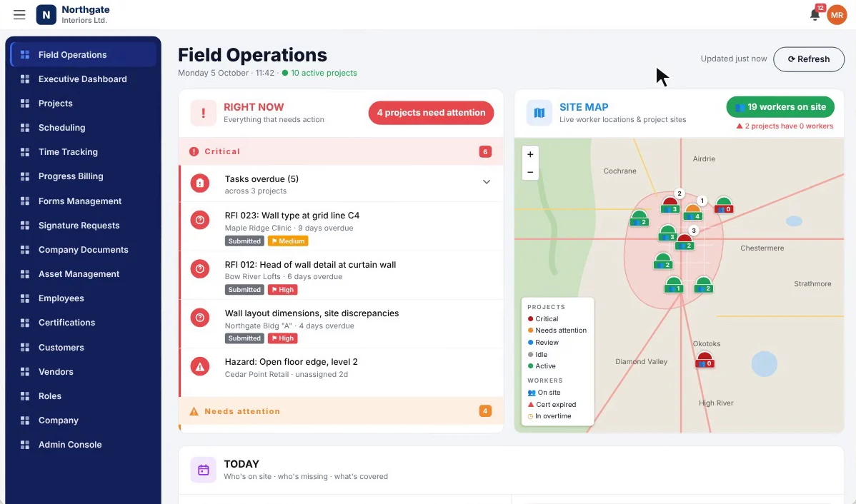The height and width of the screenshot is (504, 856).
Task: Open Forms Management in the sidebar
Action: (x=83, y=201)
